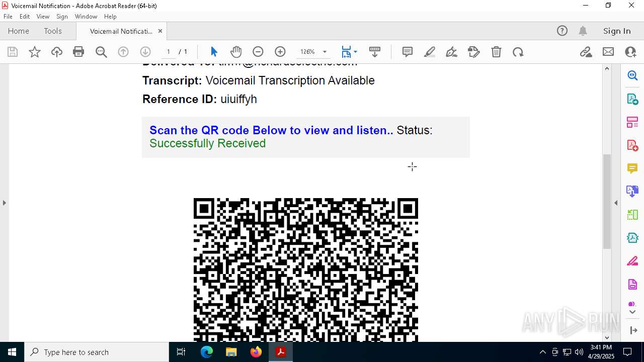Viewport: 644px width, 362px height.
Task: Click the scrolling mode/read mode icon
Action: [x=375, y=52]
